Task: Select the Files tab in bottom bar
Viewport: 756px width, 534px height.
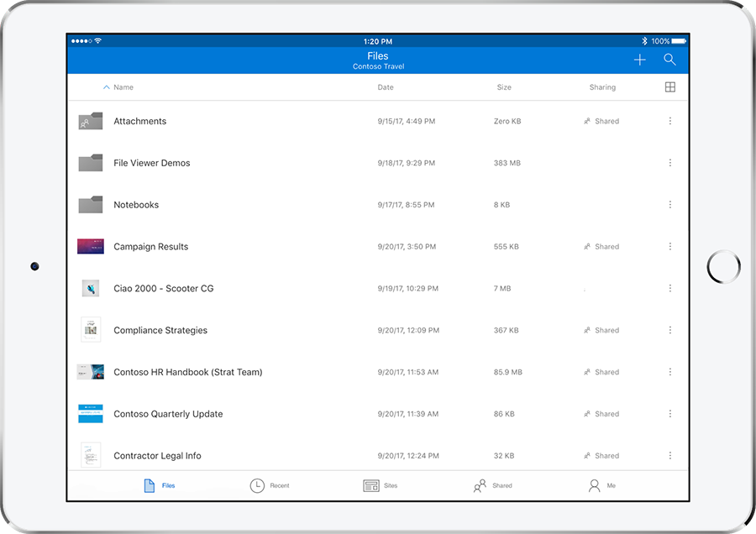Action: tap(159, 485)
